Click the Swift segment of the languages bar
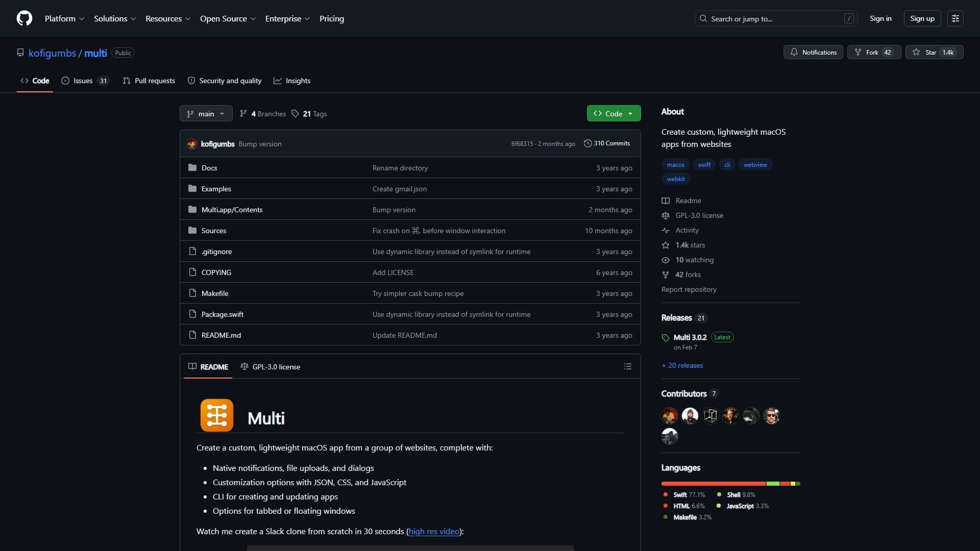The width and height of the screenshot is (980, 551). (714, 484)
